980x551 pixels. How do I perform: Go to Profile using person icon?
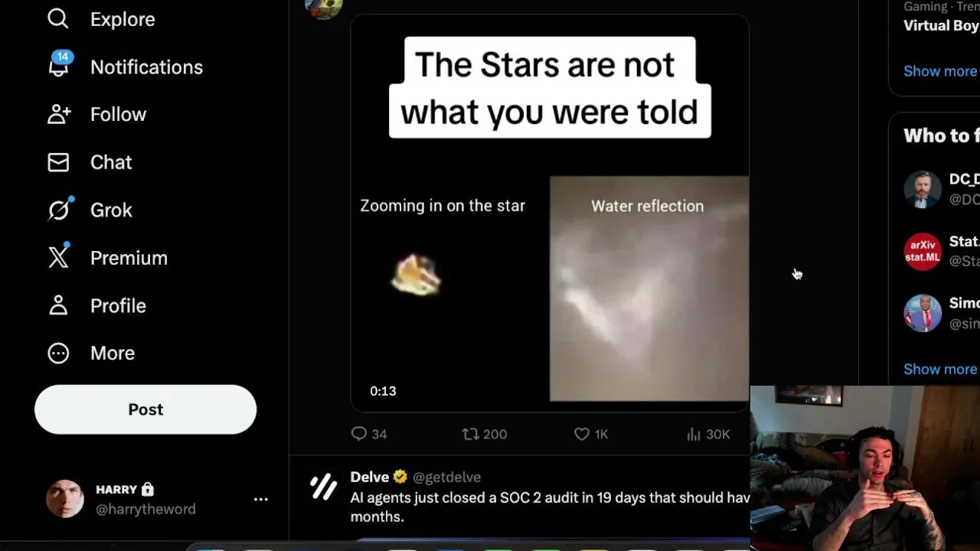58,305
